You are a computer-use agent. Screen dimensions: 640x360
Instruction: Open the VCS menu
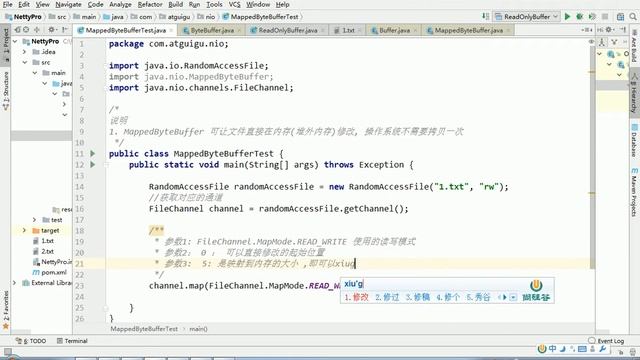pyautogui.click(x=234, y=4)
